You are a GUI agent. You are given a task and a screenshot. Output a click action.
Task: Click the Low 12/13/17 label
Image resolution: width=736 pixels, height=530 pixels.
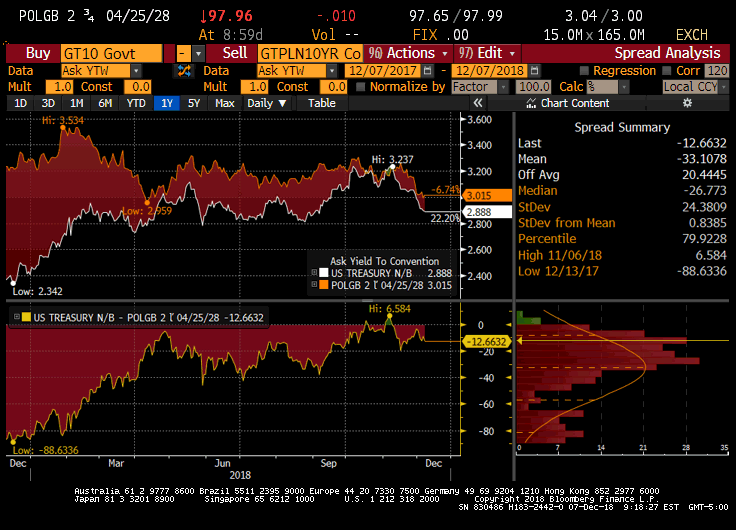[x=558, y=271]
